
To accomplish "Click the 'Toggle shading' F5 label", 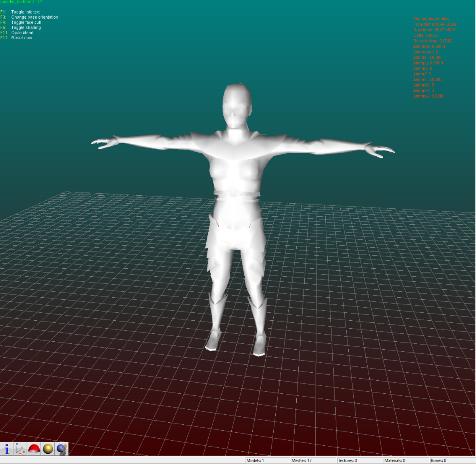I will tap(26, 27).
